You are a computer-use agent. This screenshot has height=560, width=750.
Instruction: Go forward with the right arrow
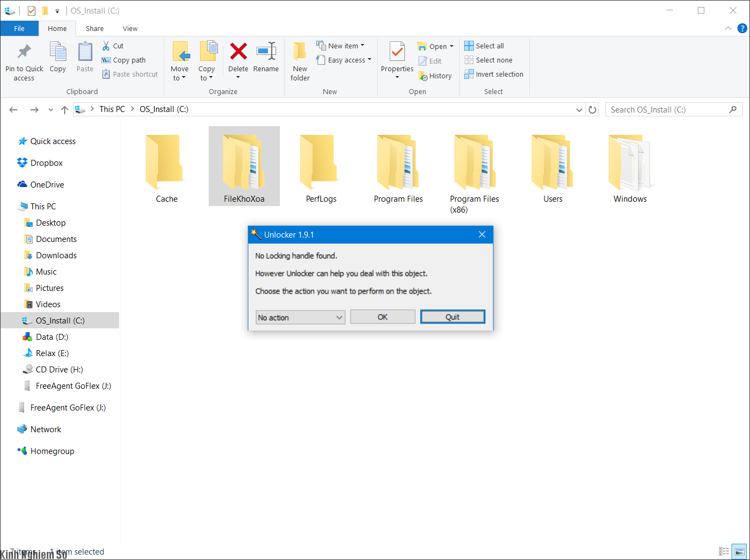[x=34, y=110]
